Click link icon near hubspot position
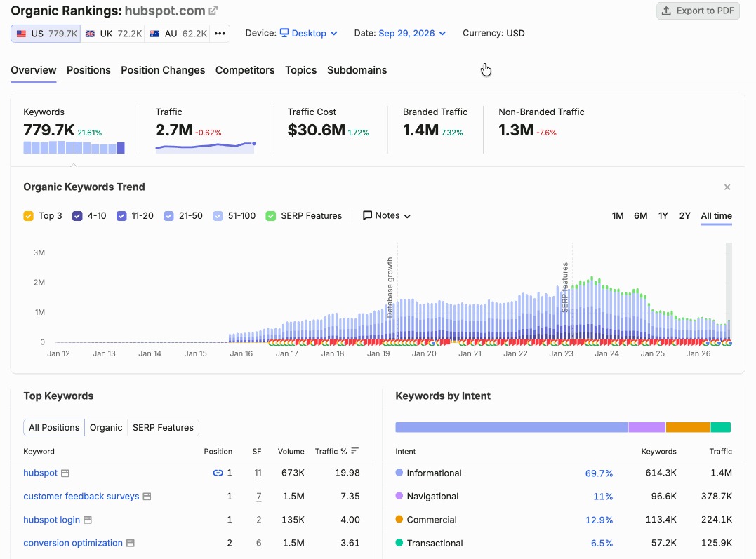The image size is (756, 559). pos(218,473)
